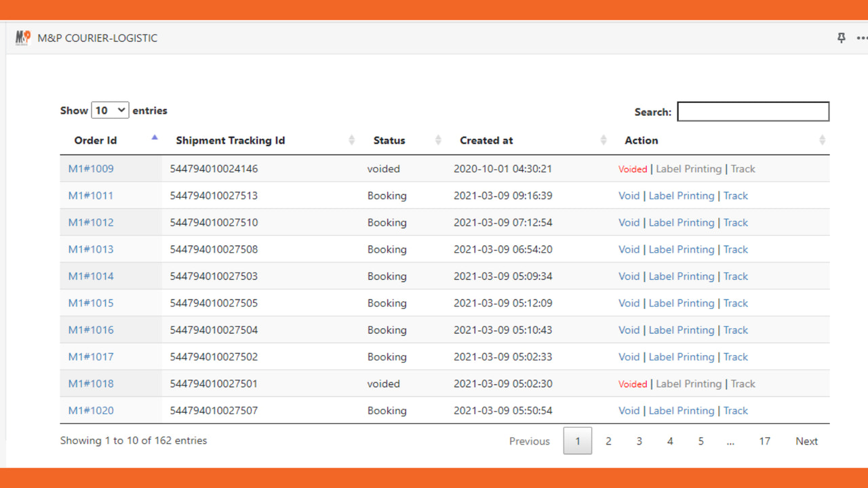Sort the Shipment Tracking Id column

352,140
